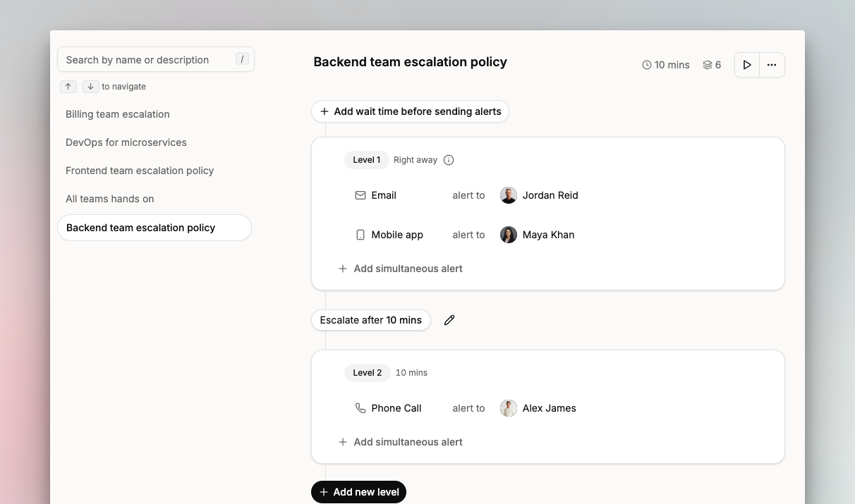Image resolution: width=855 pixels, height=504 pixels.
Task: Click the Mobile app channel label
Action: [x=397, y=235]
